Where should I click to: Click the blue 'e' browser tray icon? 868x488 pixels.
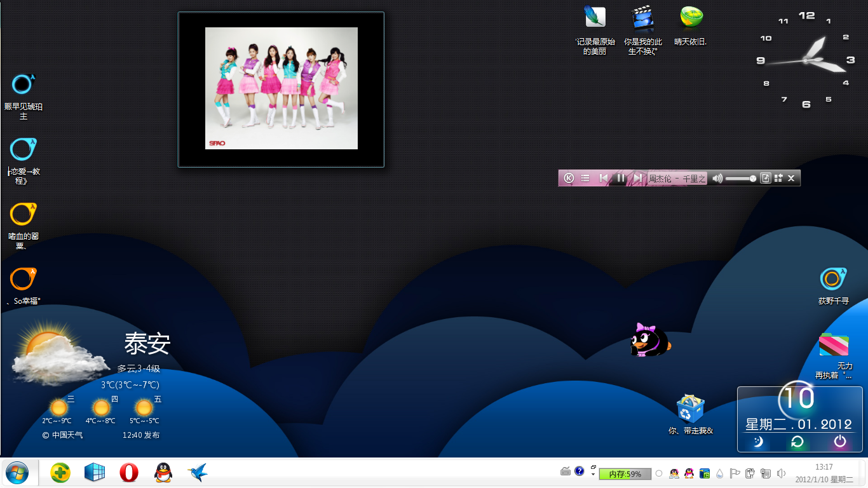[704, 473]
